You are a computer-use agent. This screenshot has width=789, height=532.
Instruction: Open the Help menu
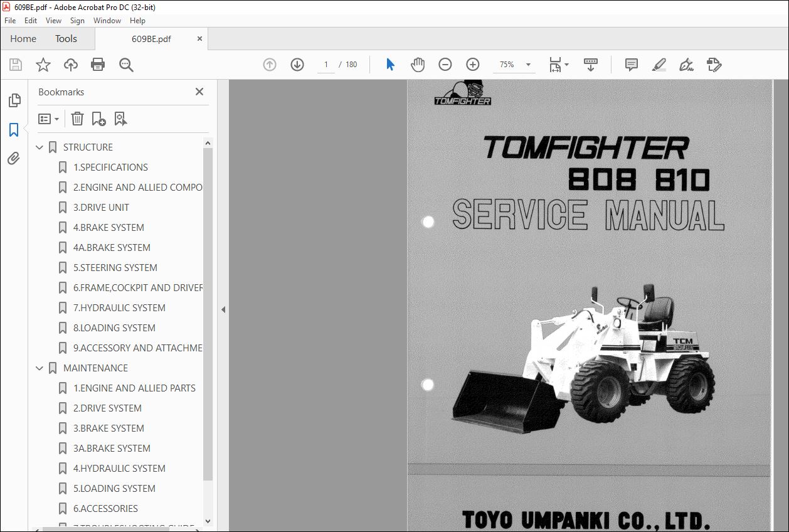[137, 21]
